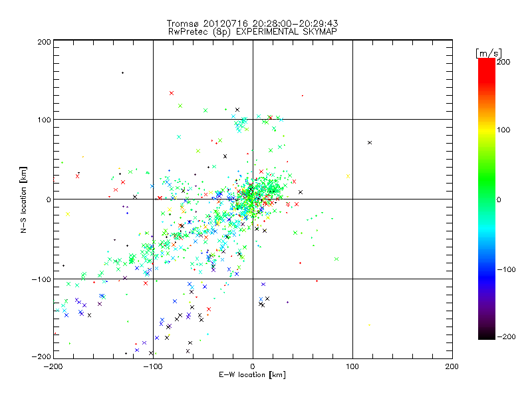The height and width of the screenshot is (399, 532).
Task: Click the y-axis tick label '-100'
Action: click(x=41, y=279)
